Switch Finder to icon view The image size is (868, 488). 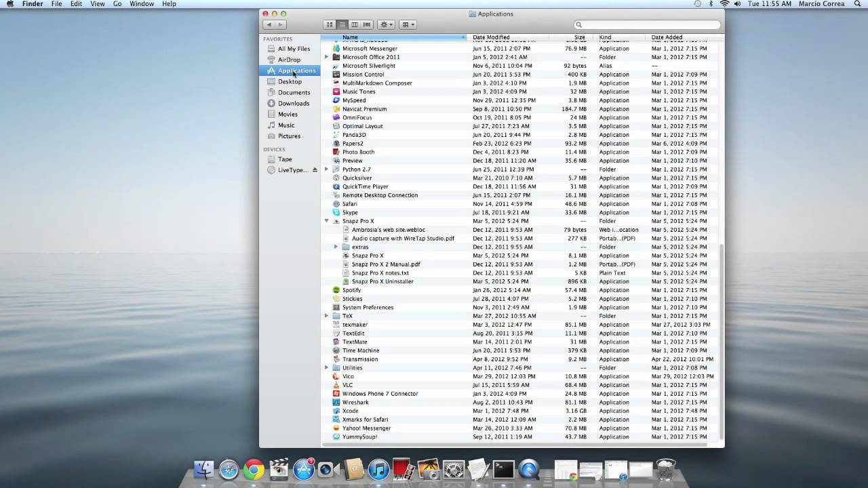pyautogui.click(x=330, y=24)
